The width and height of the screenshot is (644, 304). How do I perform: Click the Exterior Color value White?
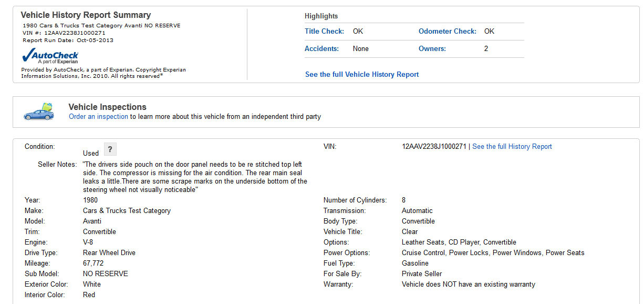click(92, 285)
